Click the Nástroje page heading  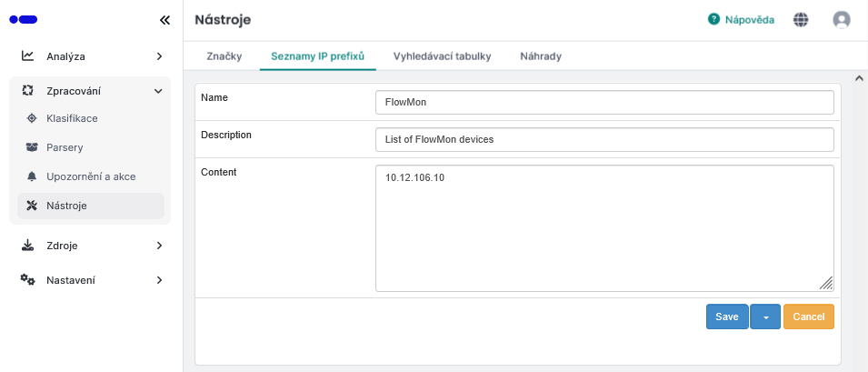[x=223, y=20]
